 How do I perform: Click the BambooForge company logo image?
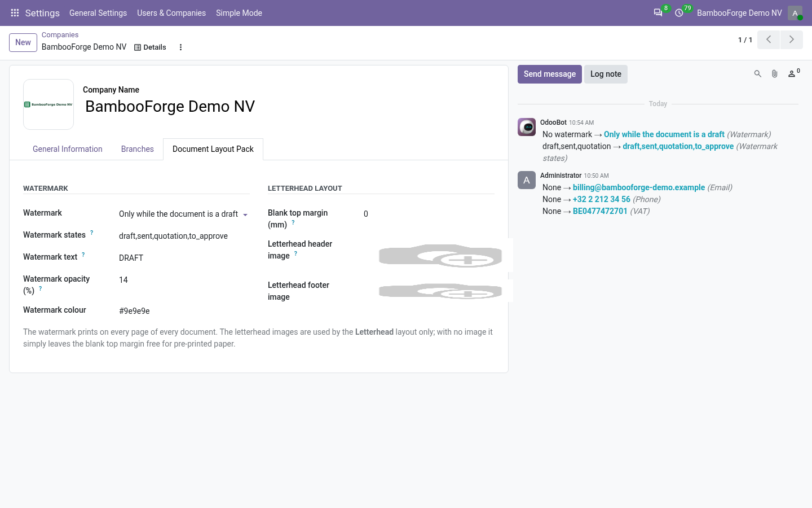click(48, 104)
